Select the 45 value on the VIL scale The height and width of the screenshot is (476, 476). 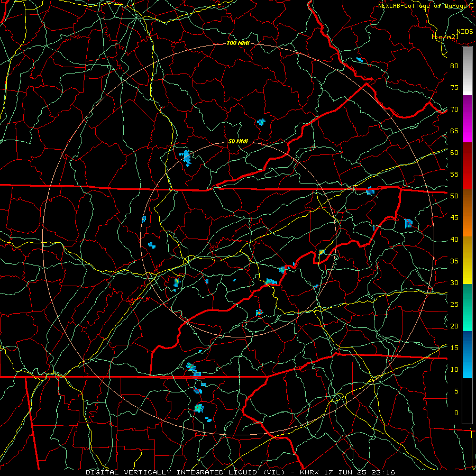454,218
